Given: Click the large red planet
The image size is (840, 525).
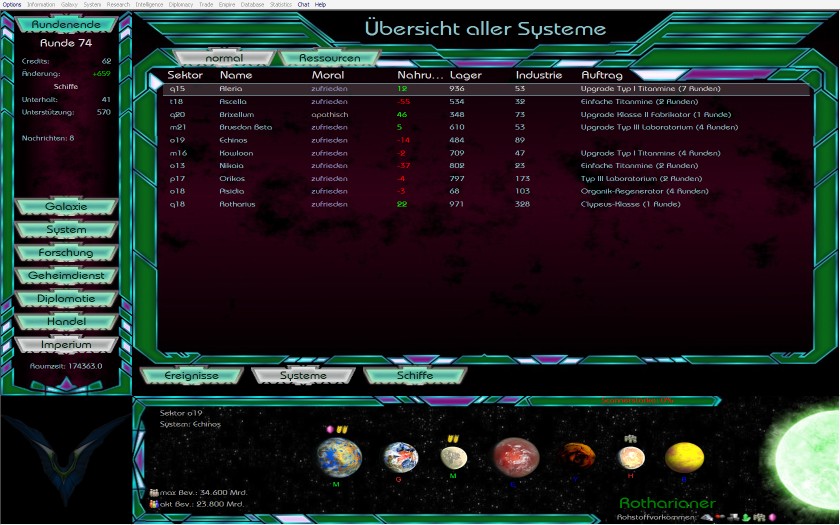Looking at the screenshot, I should 515,458.
